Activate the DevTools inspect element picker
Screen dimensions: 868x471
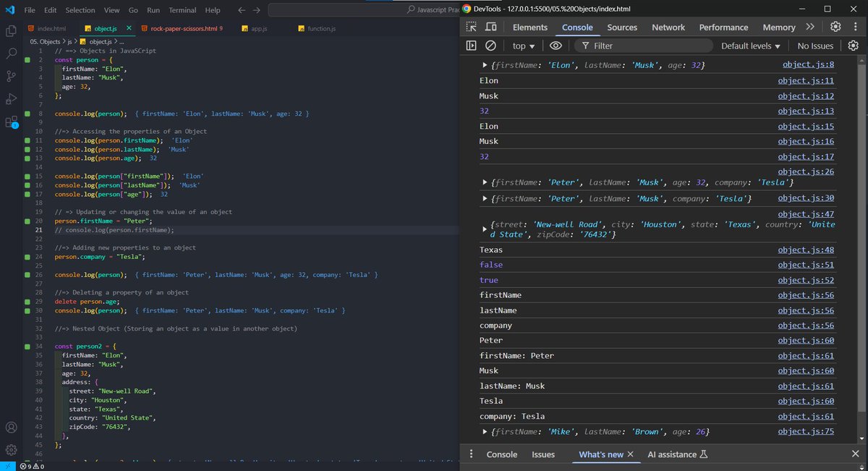(x=472, y=27)
